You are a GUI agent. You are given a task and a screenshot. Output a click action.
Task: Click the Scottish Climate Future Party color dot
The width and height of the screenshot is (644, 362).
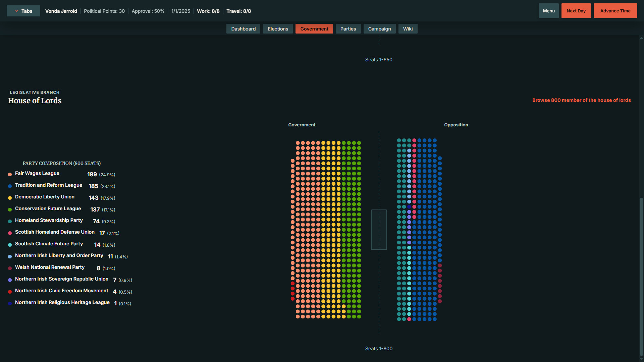coord(10,245)
